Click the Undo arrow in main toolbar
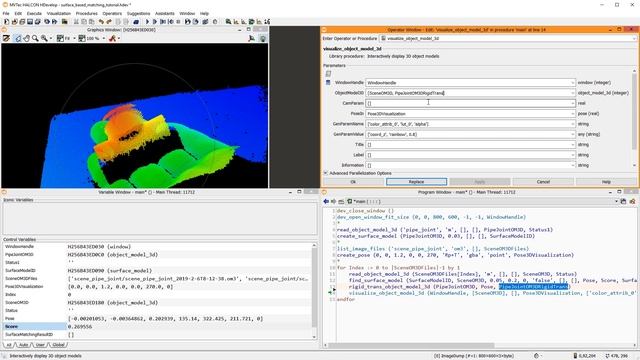640x360 pixels. [x=101, y=22]
